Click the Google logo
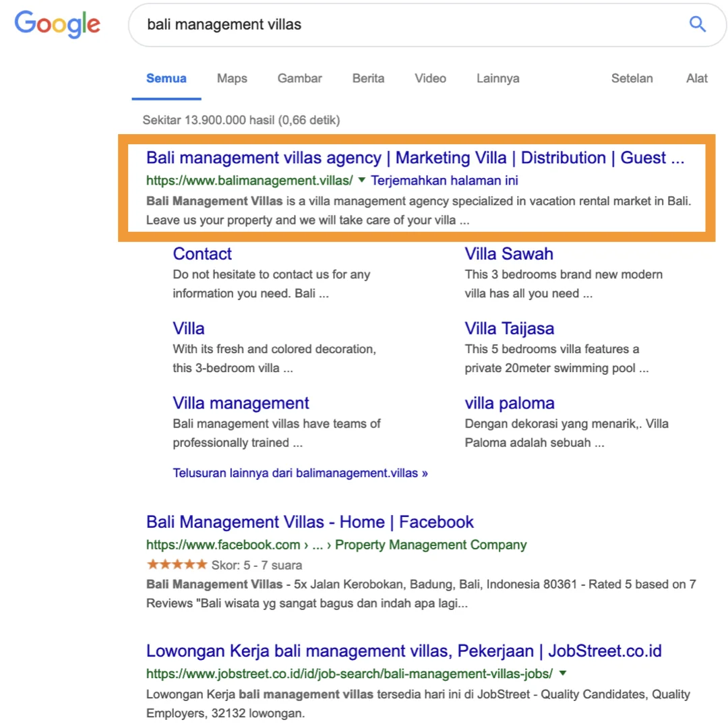The image size is (728, 728). [57, 24]
